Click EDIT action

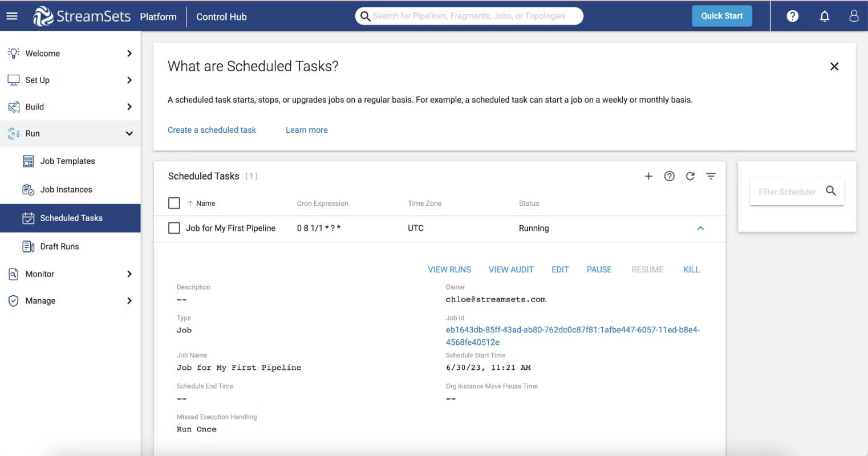point(560,270)
